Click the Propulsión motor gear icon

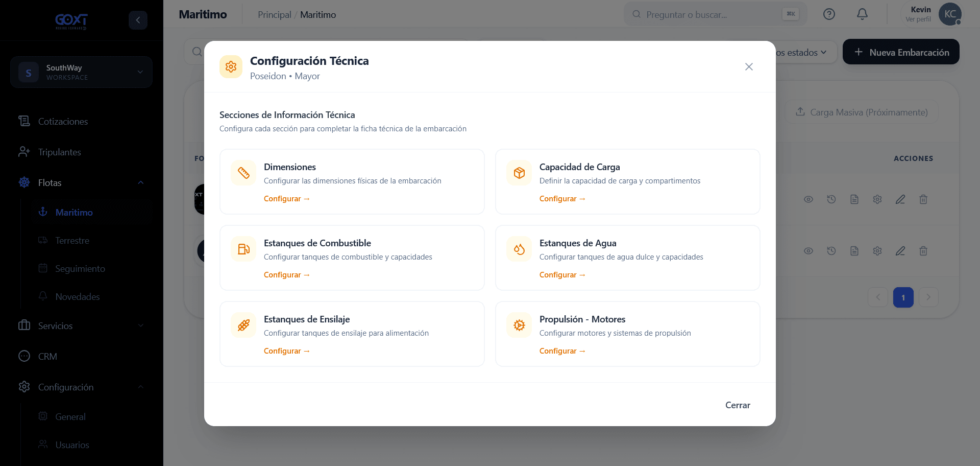pyautogui.click(x=519, y=325)
